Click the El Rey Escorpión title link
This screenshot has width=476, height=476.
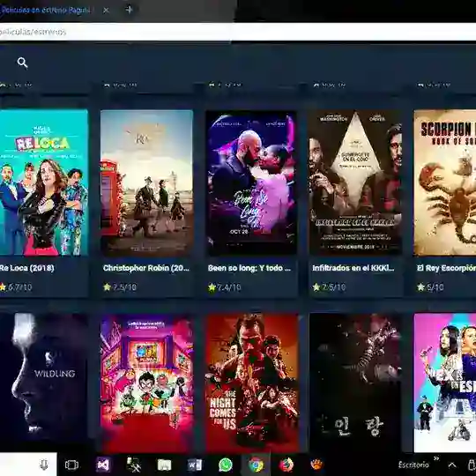(446, 268)
